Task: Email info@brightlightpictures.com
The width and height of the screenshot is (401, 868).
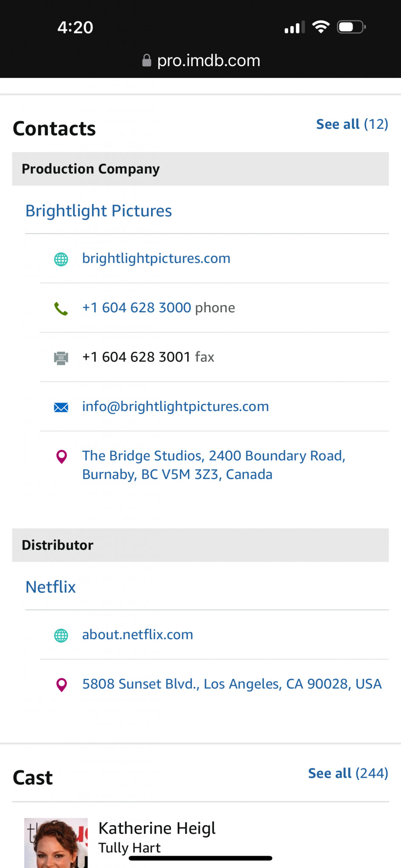Action: click(175, 406)
